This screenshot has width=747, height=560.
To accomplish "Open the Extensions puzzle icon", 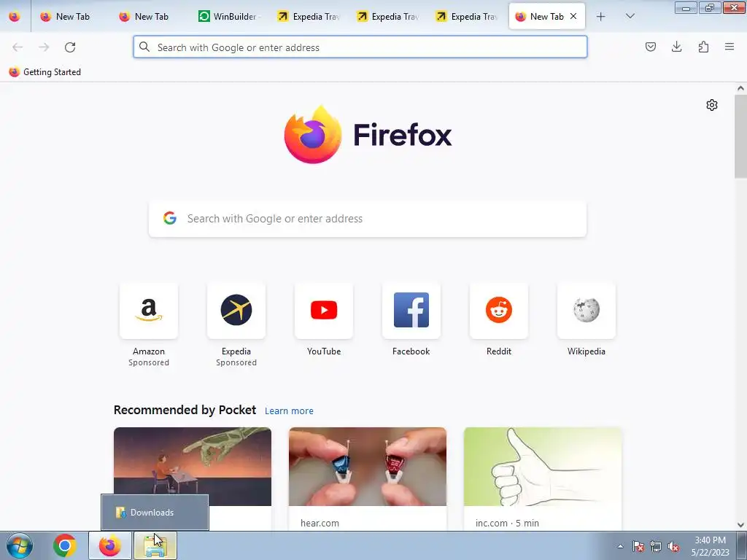I will pos(703,47).
